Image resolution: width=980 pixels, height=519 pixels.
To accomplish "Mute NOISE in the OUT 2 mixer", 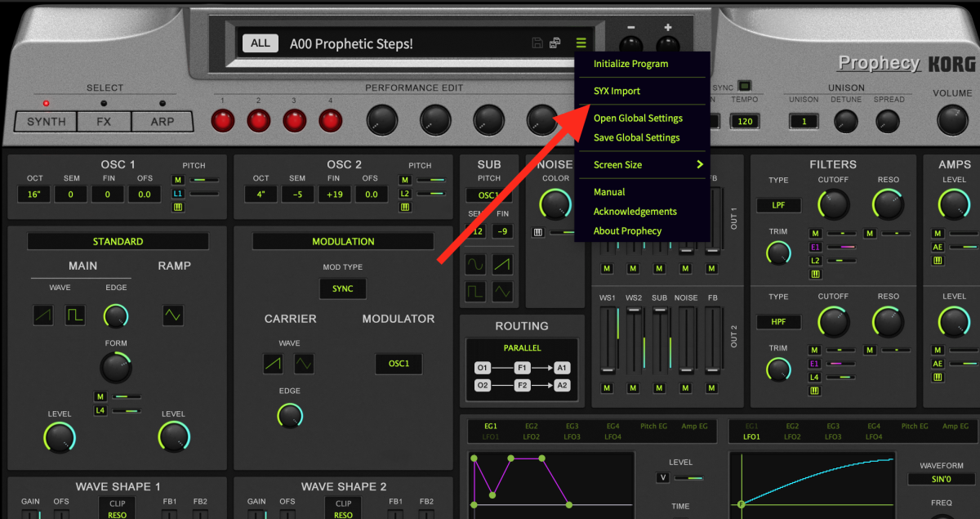I will pyautogui.click(x=685, y=388).
